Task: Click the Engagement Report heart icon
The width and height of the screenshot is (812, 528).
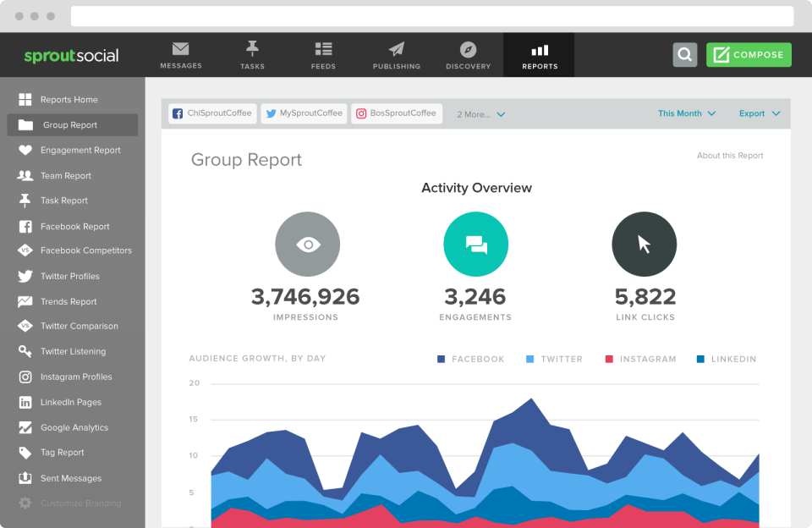Action: [x=25, y=151]
